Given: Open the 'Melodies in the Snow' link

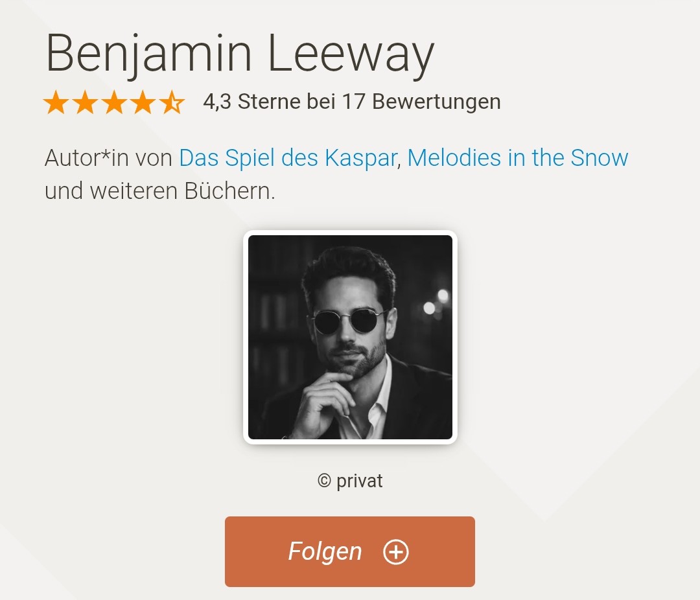Looking at the screenshot, I should [x=518, y=158].
